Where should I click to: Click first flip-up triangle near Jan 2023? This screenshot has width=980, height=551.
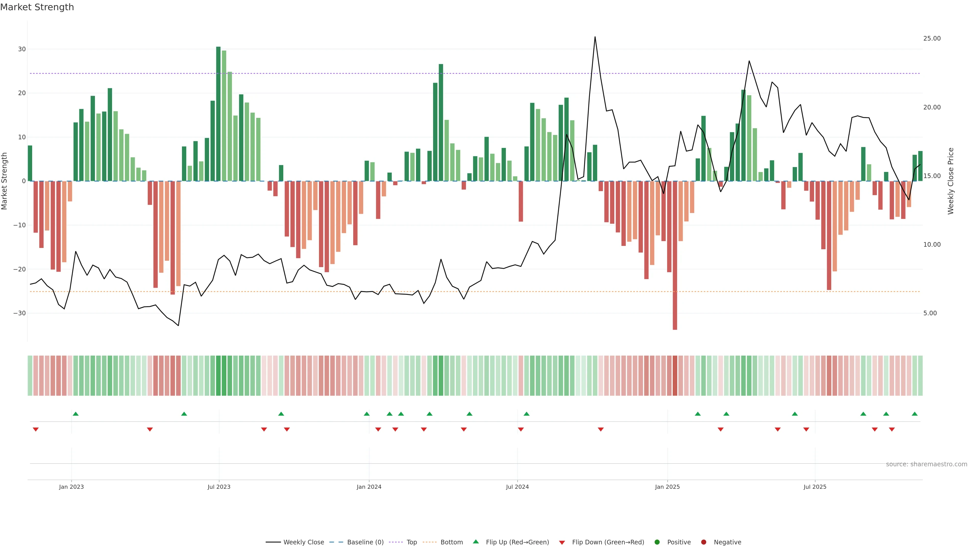point(76,414)
